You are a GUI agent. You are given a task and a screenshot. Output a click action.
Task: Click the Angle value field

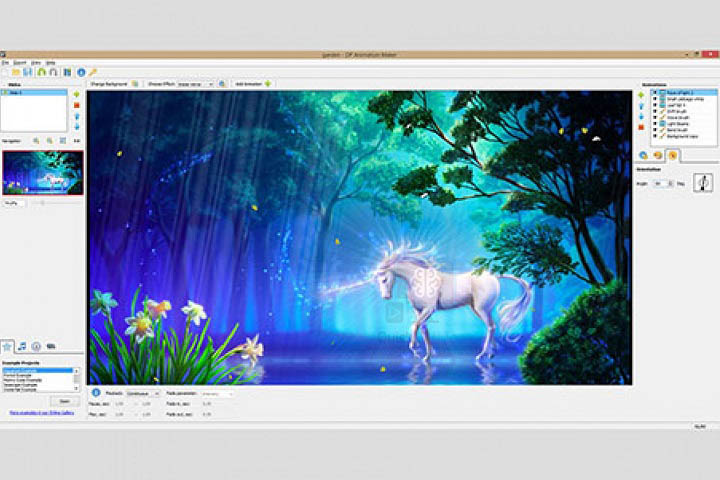coord(661,183)
